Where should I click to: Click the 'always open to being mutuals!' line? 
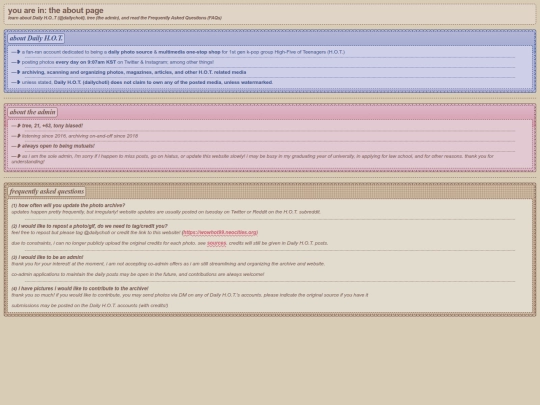58,146
